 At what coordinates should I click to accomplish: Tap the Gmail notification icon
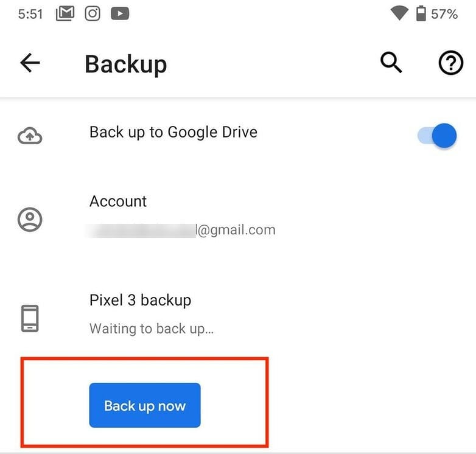[x=65, y=13]
